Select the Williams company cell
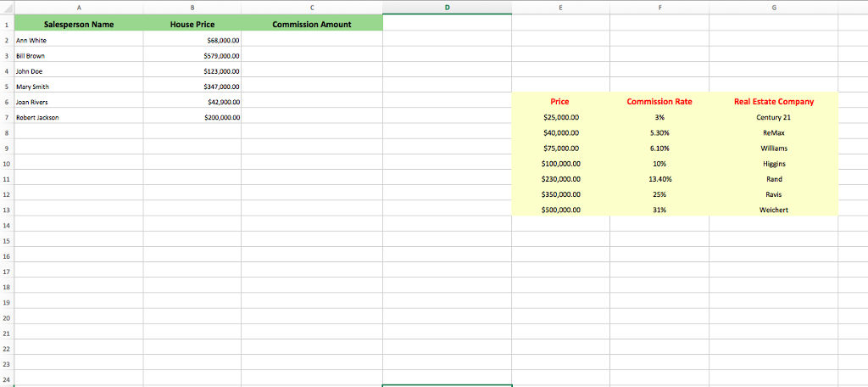This screenshot has width=868, height=387. tap(773, 148)
